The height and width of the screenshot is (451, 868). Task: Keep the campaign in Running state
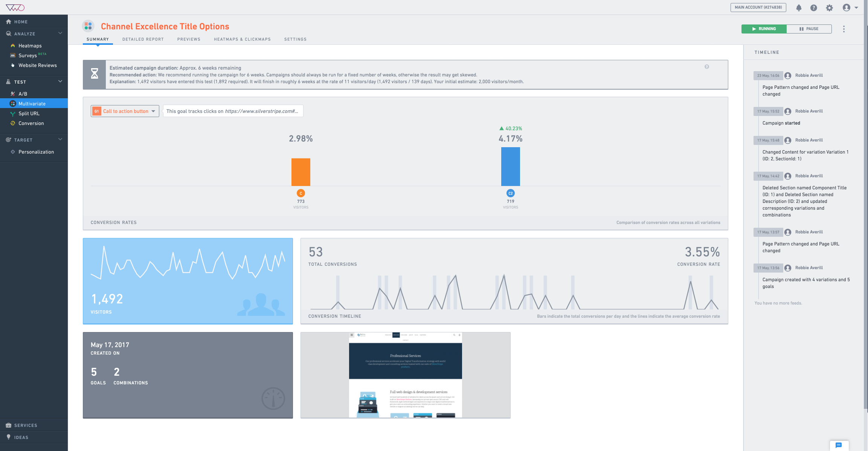(764, 29)
